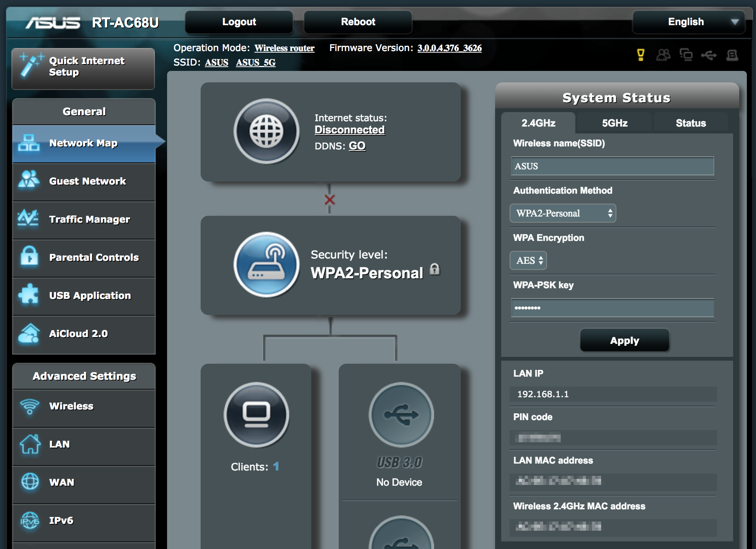This screenshot has height=549, width=756.
Task: Open the English language dropdown
Action: [688, 22]
